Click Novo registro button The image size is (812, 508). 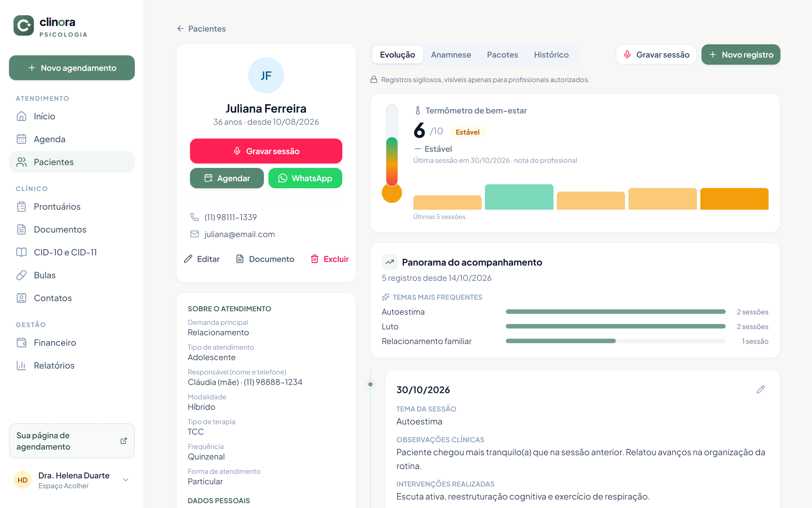(741, 54)
